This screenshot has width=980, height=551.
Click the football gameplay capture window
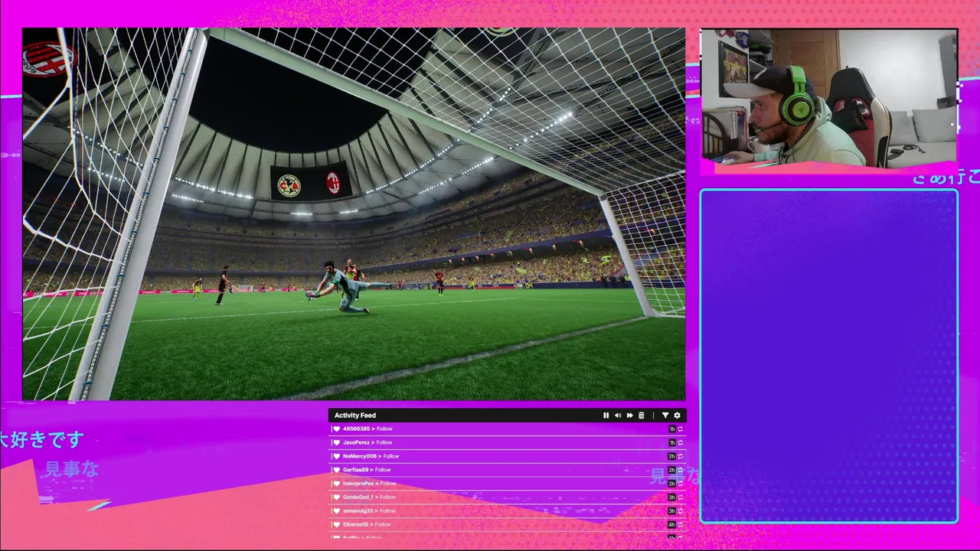click(x=354, y=214)
